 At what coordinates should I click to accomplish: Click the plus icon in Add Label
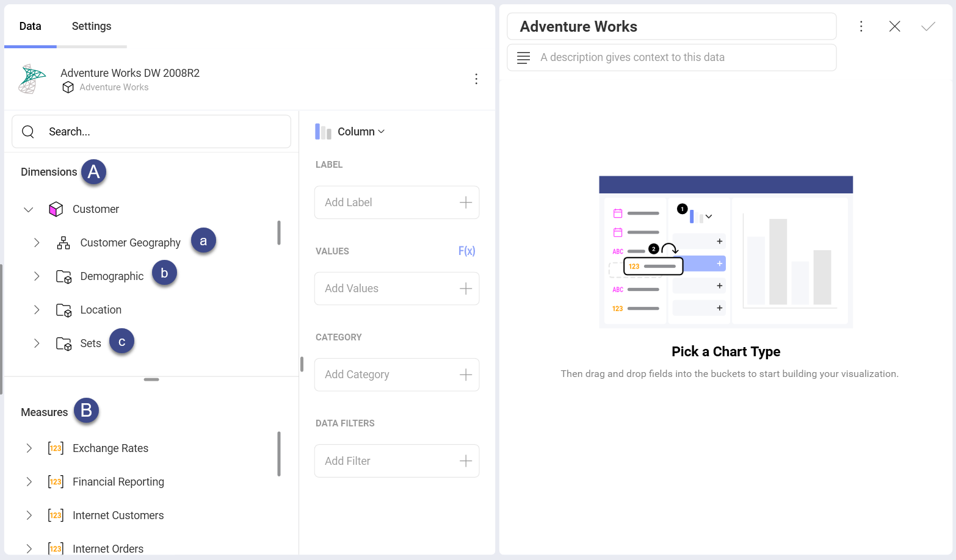click(466, 203)
